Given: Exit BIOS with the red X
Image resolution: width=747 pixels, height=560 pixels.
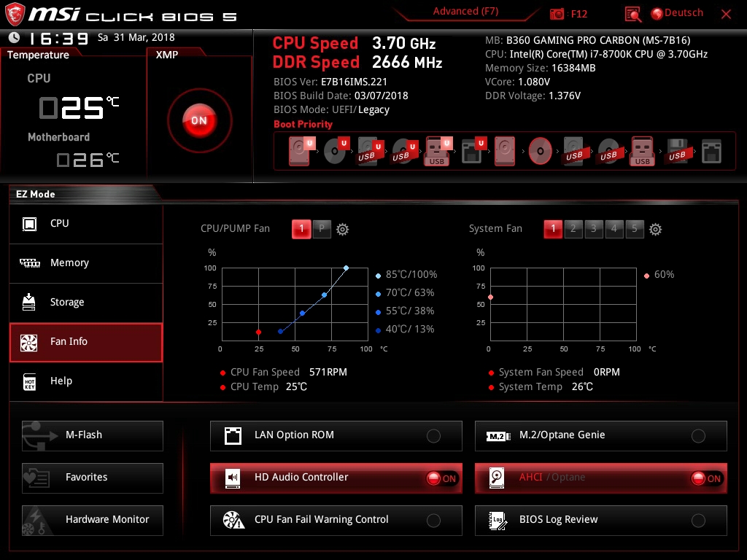Looking at the screenshot, I should 726,15.
